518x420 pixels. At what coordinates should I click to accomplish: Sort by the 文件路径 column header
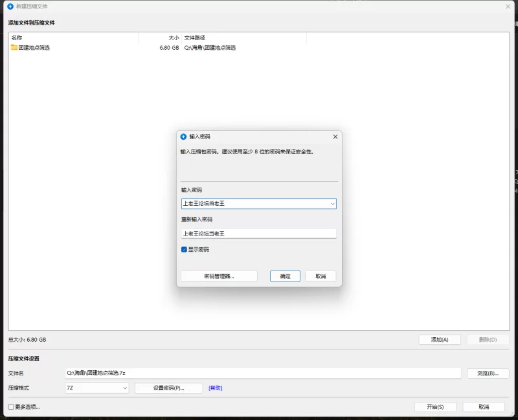[x=244, y=38]
